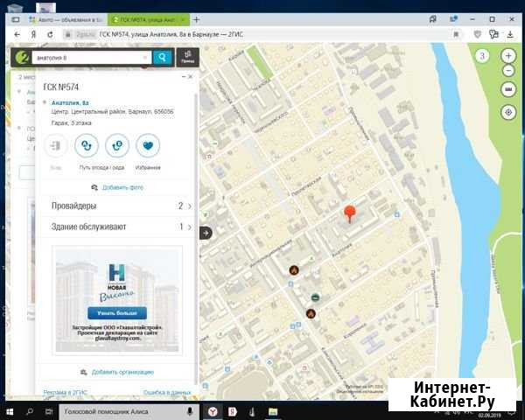Activate the map ruler tool
The width and height of the screenshot is (525, 420).
click(x=508, y=89)
